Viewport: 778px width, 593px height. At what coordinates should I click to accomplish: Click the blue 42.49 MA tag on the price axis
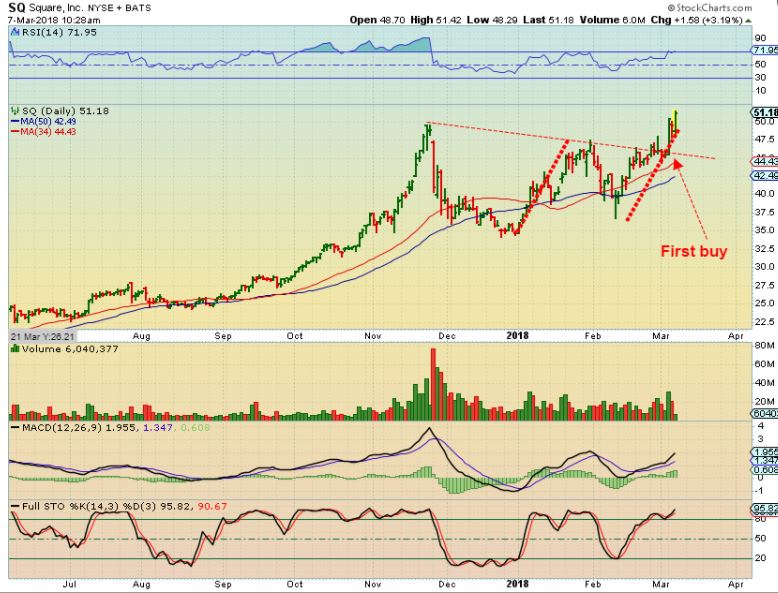[x=765, y=175]
